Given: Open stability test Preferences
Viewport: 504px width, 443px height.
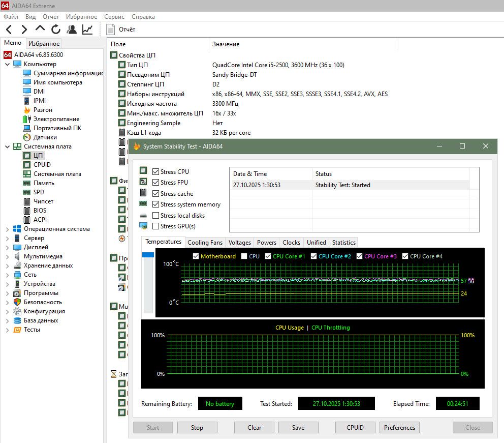Looking at the screenshot, I should 399,427.
